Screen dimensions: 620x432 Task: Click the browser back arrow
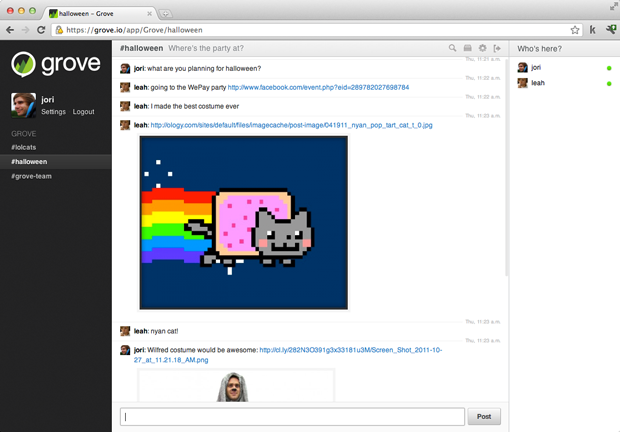(10, 30)
